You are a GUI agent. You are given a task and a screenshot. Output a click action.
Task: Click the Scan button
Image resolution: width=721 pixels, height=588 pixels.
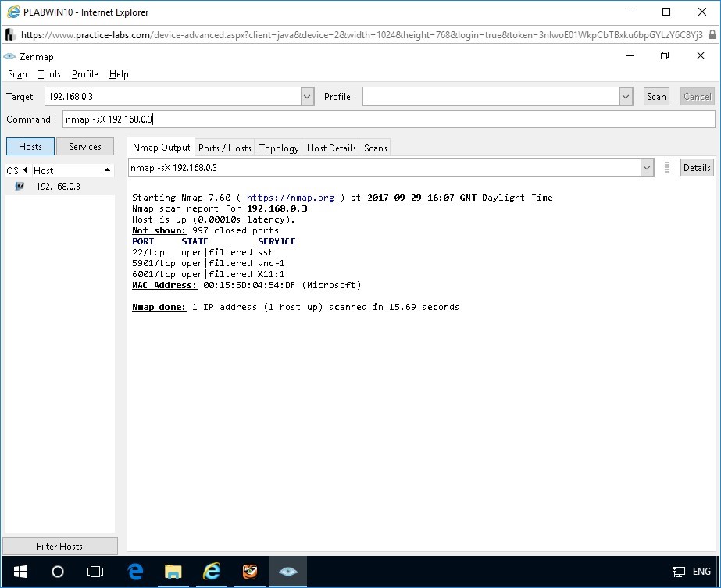pos(656,97)
